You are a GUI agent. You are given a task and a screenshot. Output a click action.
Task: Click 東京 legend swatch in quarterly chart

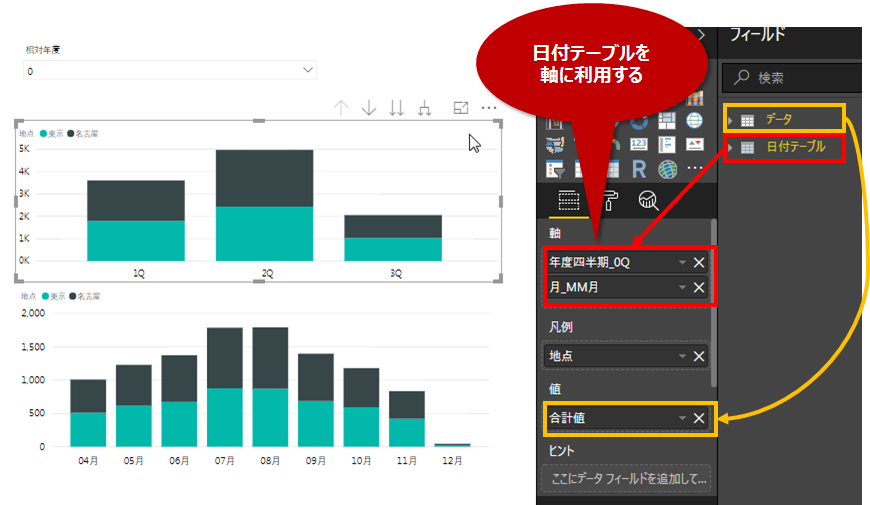pyautogui.click(x=43, y=134)
